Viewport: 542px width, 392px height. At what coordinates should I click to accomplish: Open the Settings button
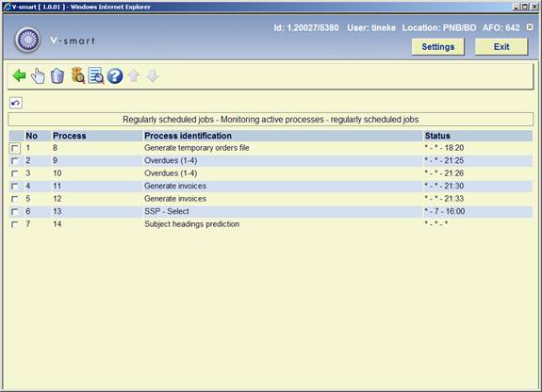pyautogui.click(x=438, y=47)
